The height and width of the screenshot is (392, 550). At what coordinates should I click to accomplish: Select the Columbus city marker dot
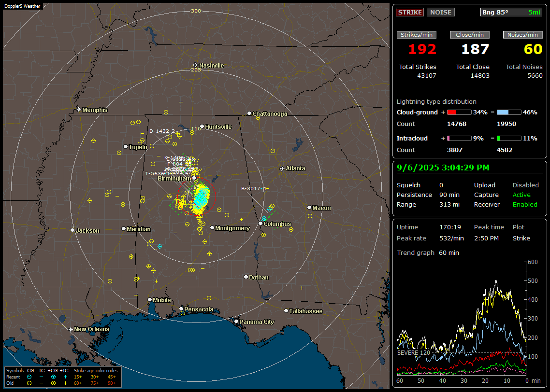point(261,223)
